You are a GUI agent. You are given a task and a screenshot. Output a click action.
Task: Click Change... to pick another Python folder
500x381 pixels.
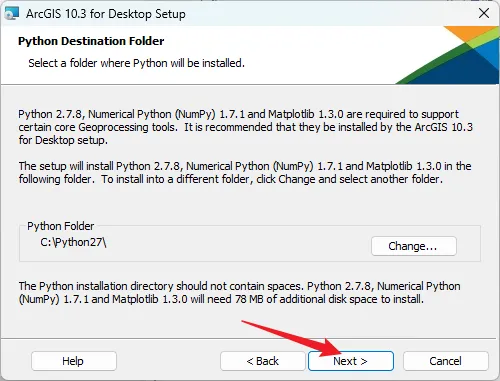coord(414,246)
